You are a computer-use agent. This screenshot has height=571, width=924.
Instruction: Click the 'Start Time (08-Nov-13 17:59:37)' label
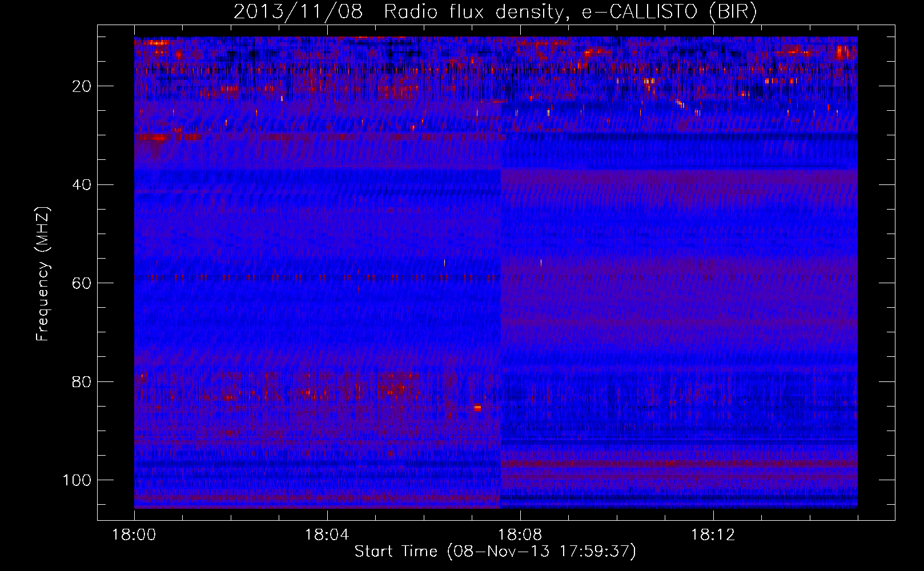495,552
